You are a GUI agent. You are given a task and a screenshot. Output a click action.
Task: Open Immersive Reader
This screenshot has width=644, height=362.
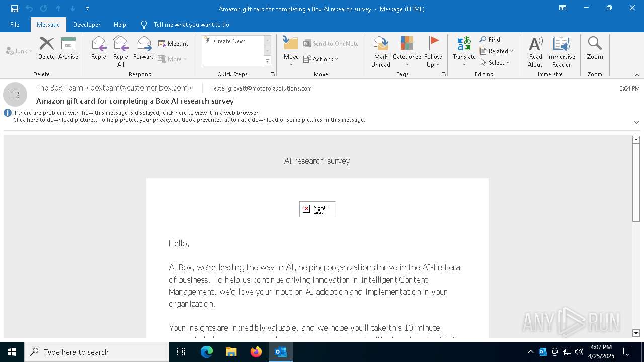point(561,52)
